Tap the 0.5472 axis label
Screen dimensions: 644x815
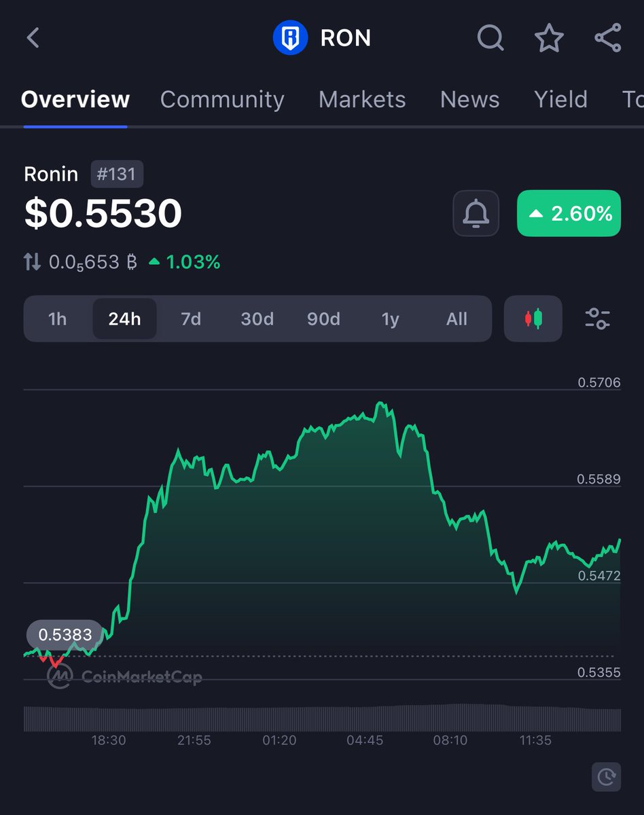[599, 575]
